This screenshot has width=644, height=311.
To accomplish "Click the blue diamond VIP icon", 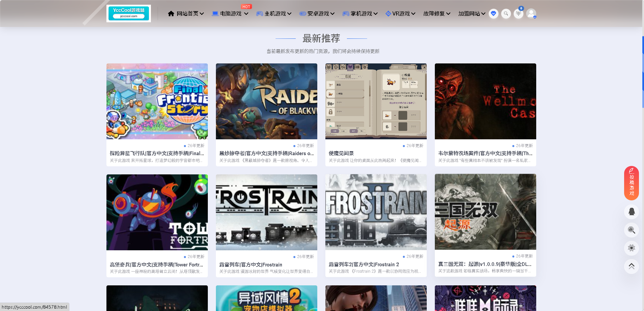I will pyautogui.click(x=493, y=13).
